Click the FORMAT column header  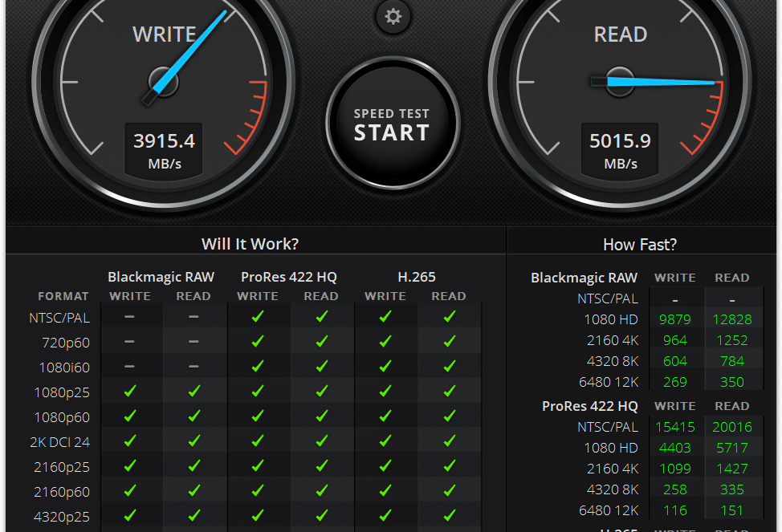point(63,296)
